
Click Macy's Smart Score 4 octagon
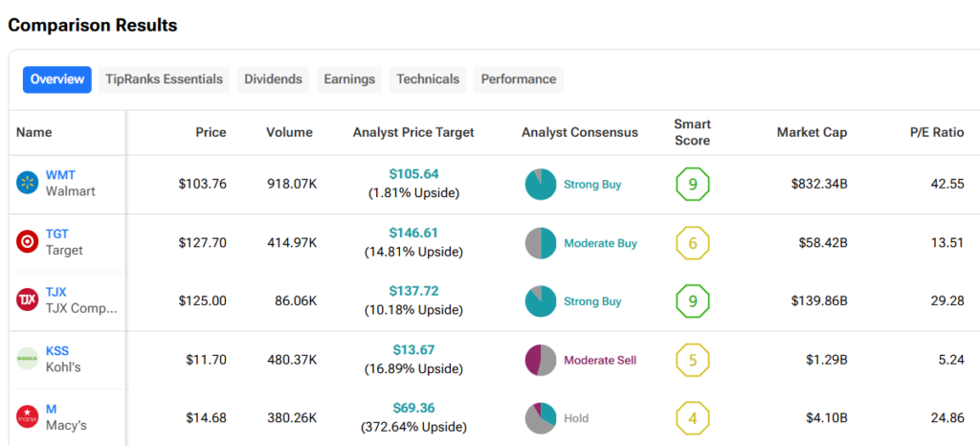coord(692,418)
